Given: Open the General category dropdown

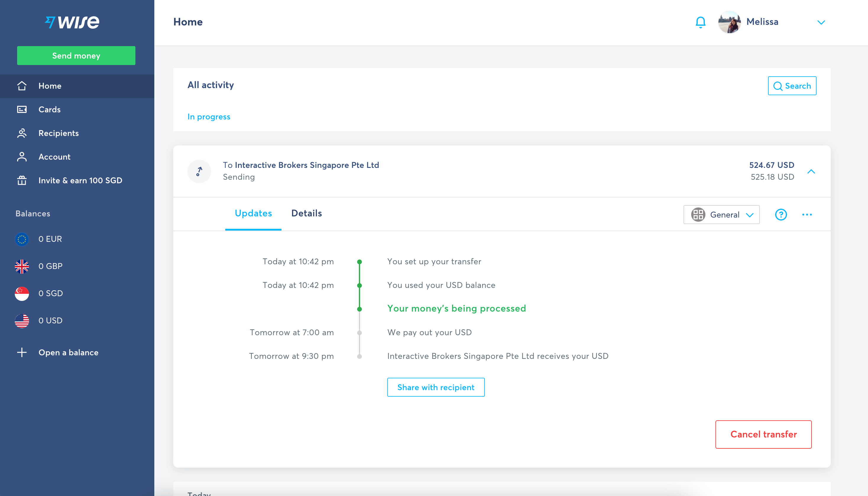Looking at the screenshot, I should [x=722, y=215].
